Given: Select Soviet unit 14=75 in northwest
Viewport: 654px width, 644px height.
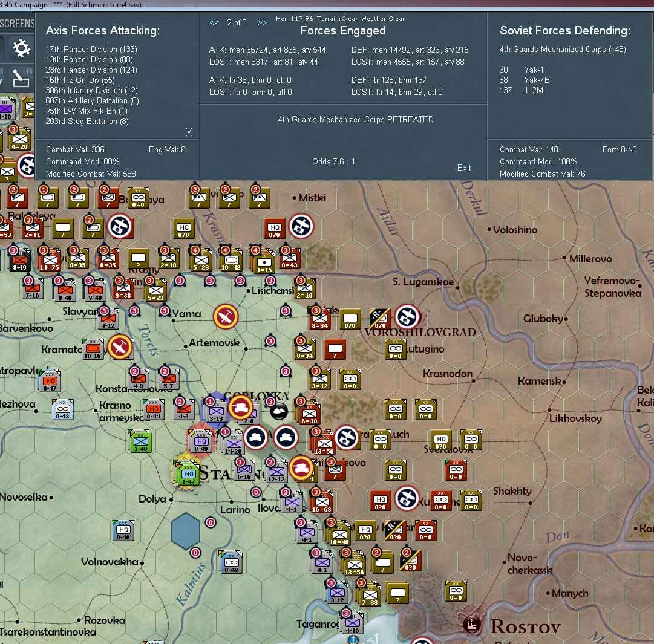Looking at the screenshot, I should click(x=50, y=261).
